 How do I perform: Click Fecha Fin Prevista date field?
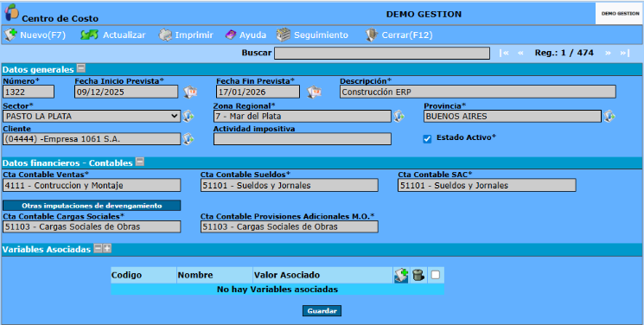[258, 92]
